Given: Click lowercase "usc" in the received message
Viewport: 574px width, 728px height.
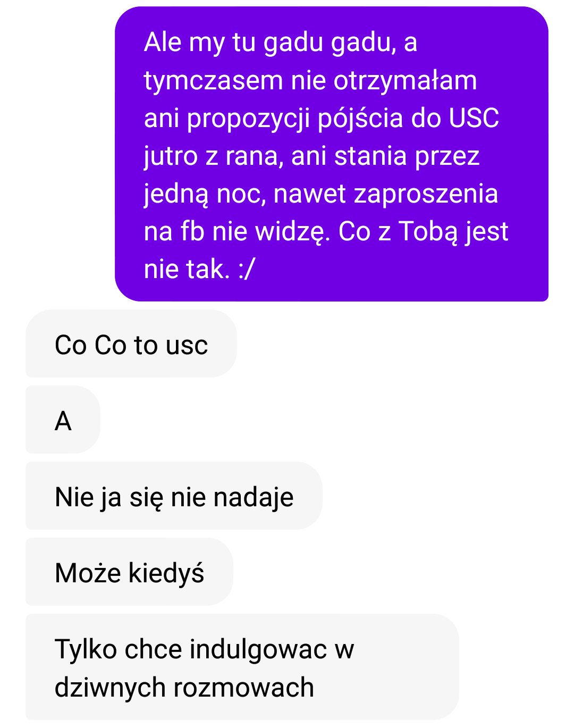Looking at the screenshot, I should [187, 346].
